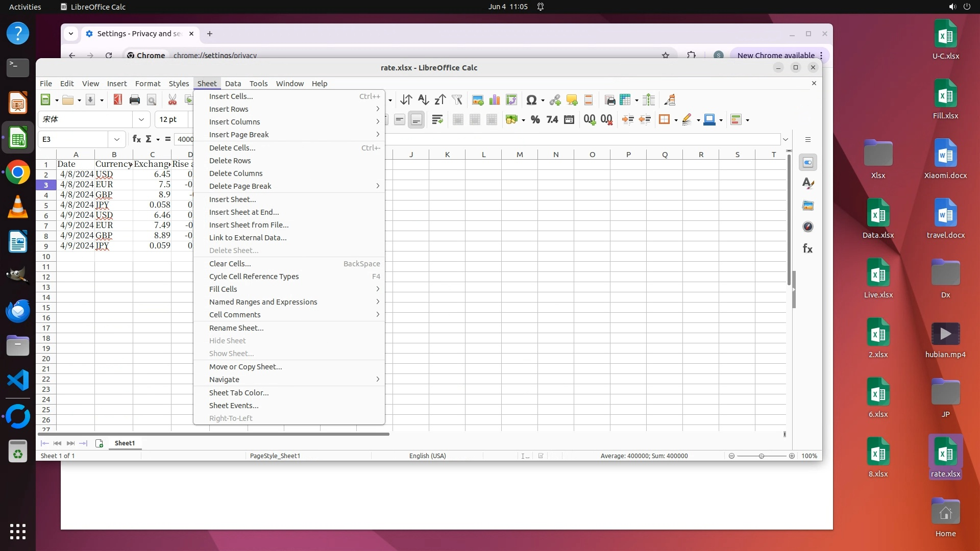Open the Functions sidebar panel icon
Image resolution: width=980 pixels, height=551 pixels.
tap(807, 249)
